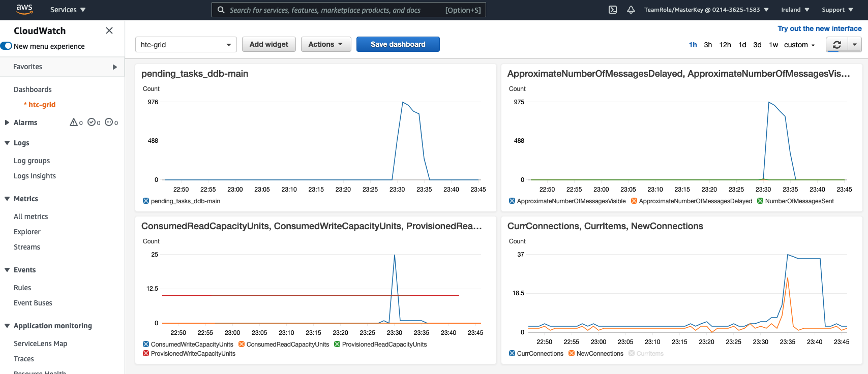The height and width of the screenshot is (374, 868).
Task: Hide ConsumedReadCapacityUnits legend series
Action: click(242, 345)
